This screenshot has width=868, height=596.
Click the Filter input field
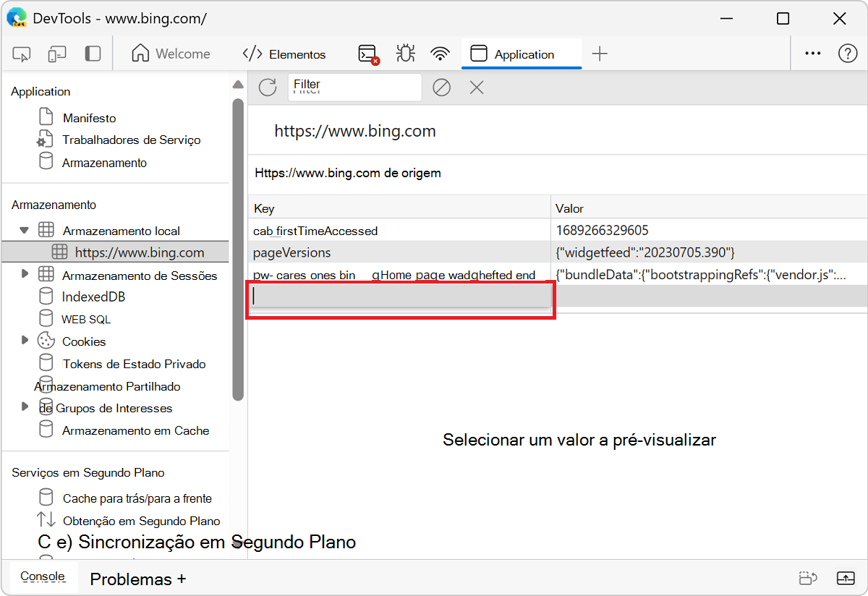click(354, 86)
